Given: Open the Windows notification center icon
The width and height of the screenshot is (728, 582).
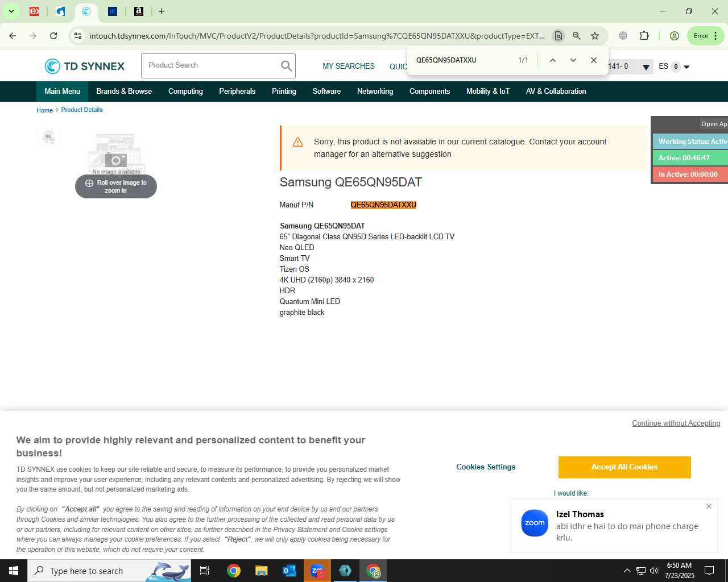Looking at the screenshot, I should [x=709, y=571].
